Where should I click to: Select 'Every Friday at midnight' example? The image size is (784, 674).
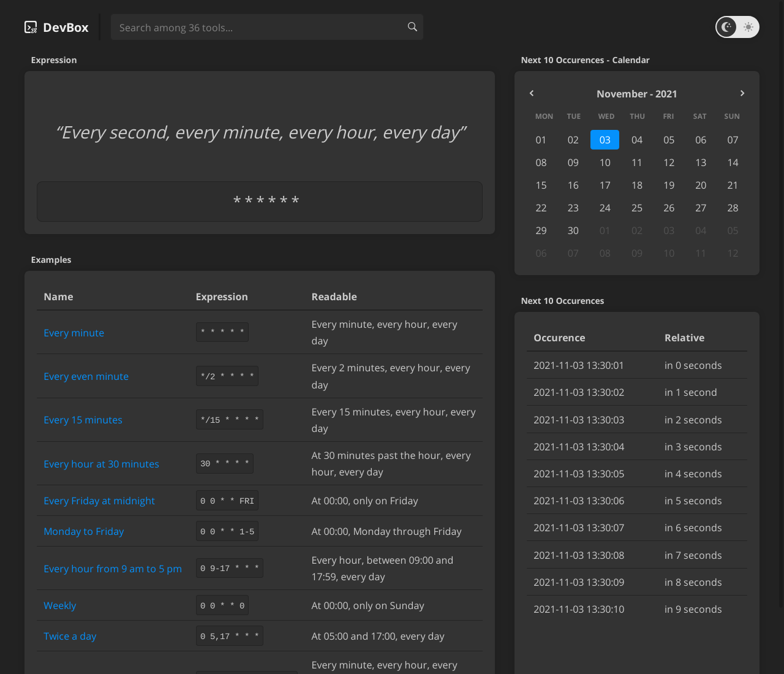coord(99,501)
